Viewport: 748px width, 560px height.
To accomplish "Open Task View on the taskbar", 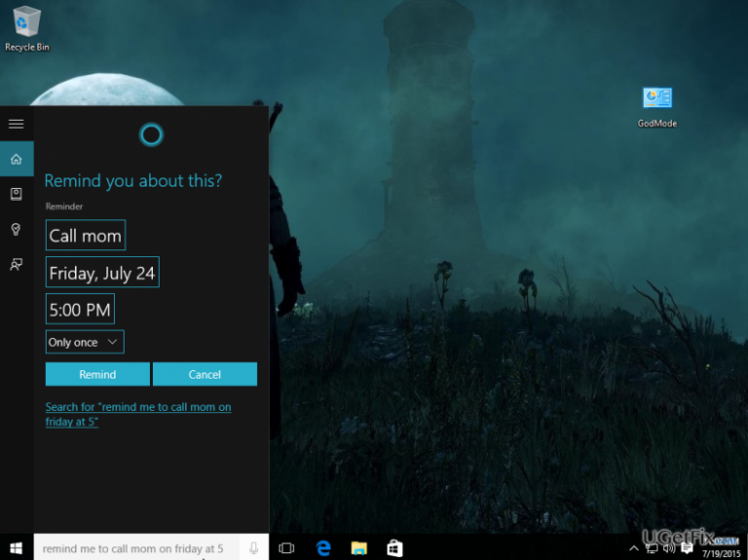I will point(286,548).
